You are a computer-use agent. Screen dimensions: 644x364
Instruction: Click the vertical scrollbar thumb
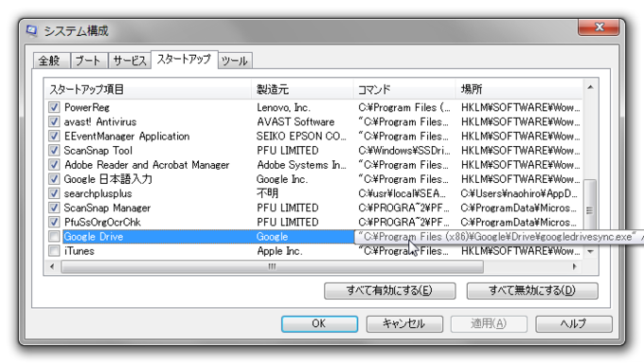[x=590, y=210]
